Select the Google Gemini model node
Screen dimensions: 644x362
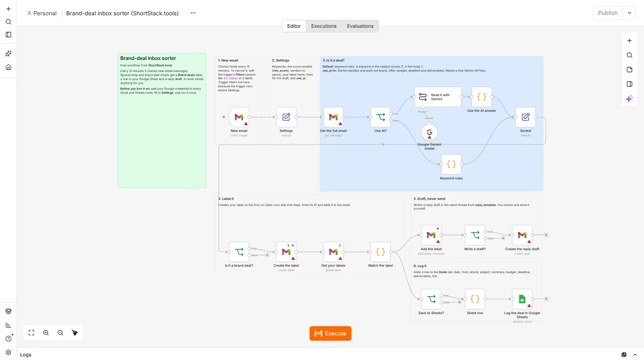tap(429, 132)
